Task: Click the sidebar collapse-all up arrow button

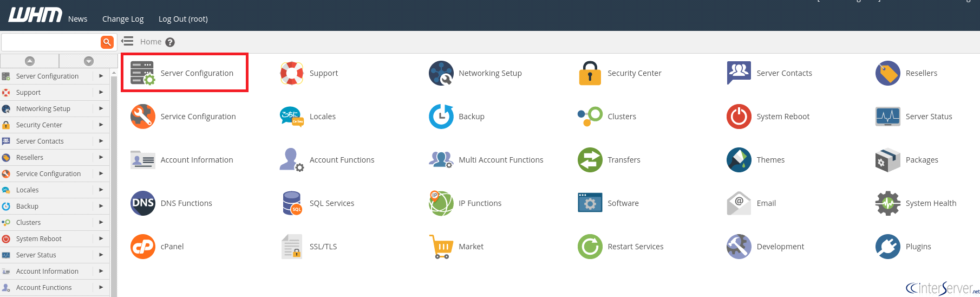Action: coord(30,61)
